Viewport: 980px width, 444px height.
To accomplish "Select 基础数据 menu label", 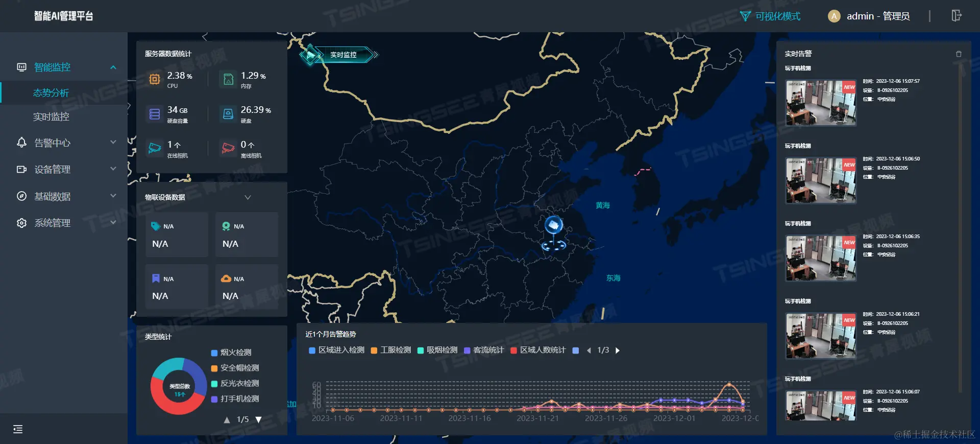I will (52, 197).
